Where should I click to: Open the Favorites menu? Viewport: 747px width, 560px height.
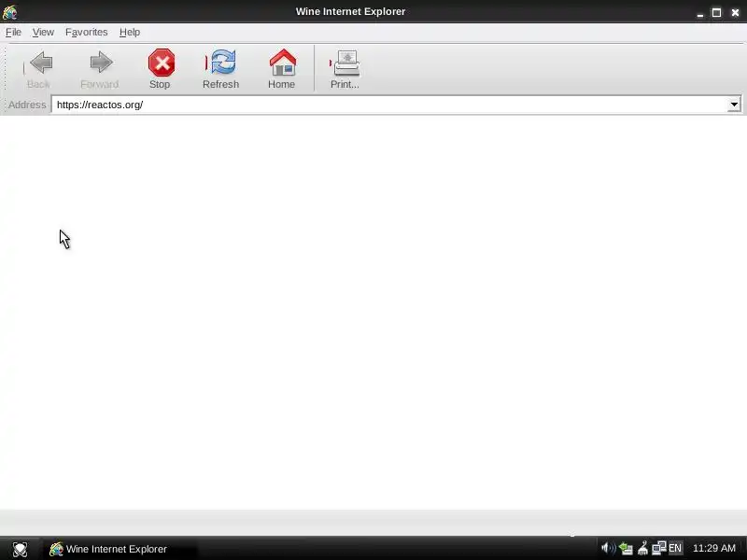86,32
